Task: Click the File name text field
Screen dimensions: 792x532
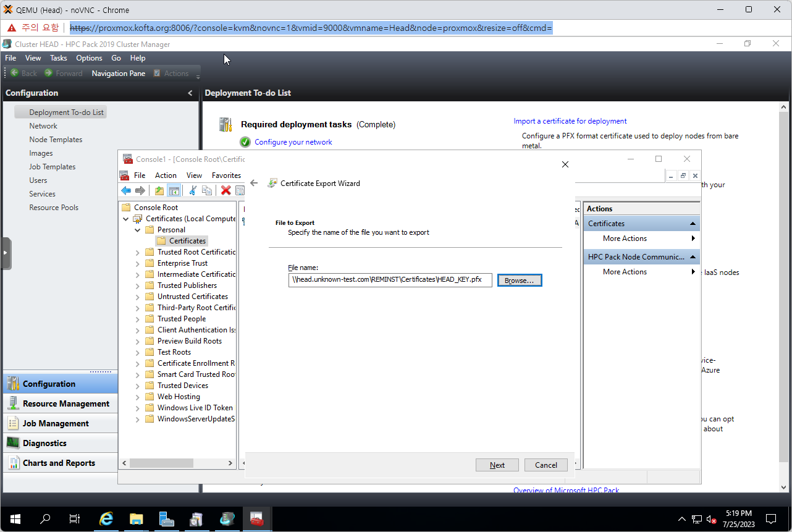Action: (x=390, y=280)
